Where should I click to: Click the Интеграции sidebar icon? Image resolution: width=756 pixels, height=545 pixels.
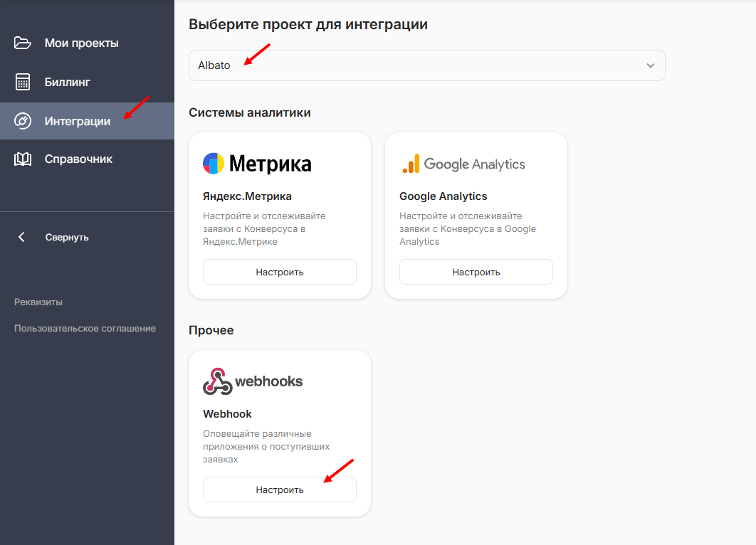coord(23,121)
